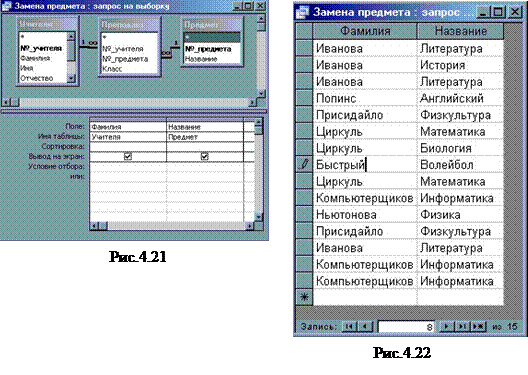
Task: Click the query grid's horizontal scroll-right arrow
Action: tap(250, 226)
